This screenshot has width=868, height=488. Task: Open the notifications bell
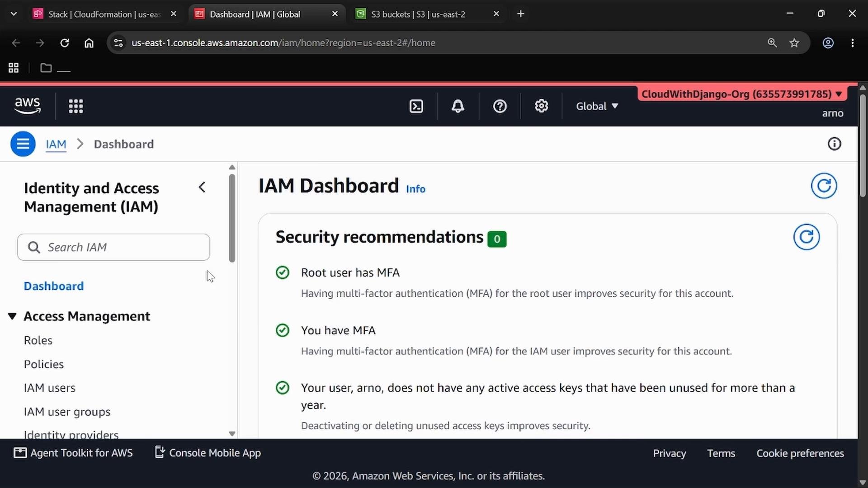(x=458, y=106)
